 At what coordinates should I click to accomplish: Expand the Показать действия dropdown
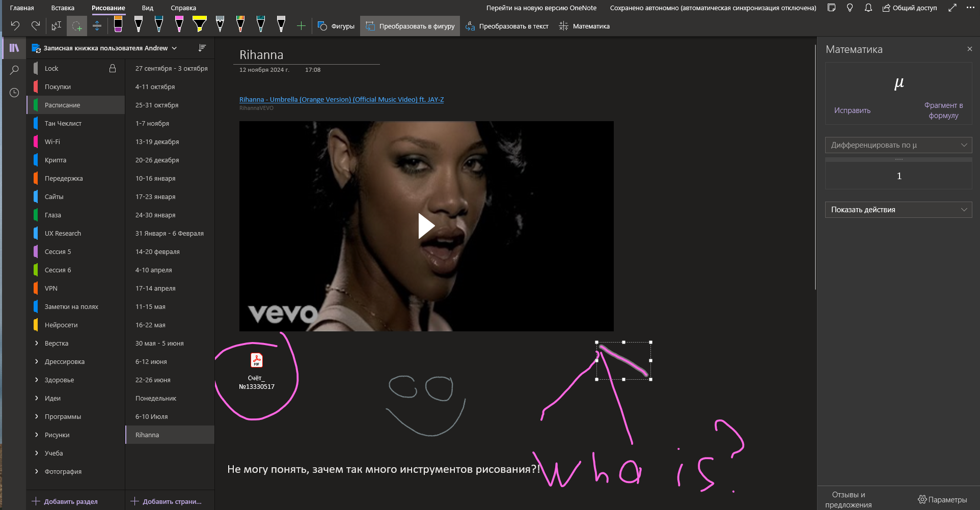tap(899, 210)
